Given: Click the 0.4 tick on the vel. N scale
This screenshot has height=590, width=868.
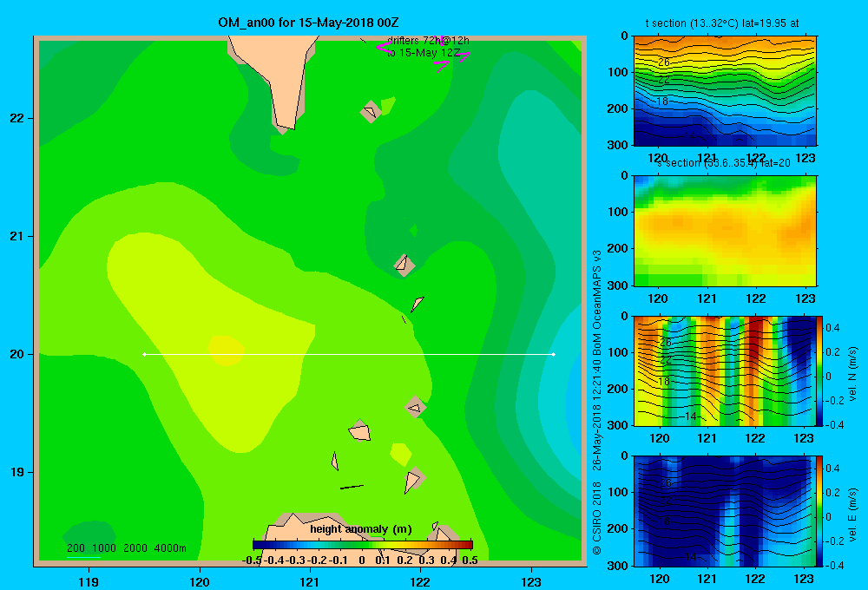Looking at the screenshot, I should (x=832, y=328).
